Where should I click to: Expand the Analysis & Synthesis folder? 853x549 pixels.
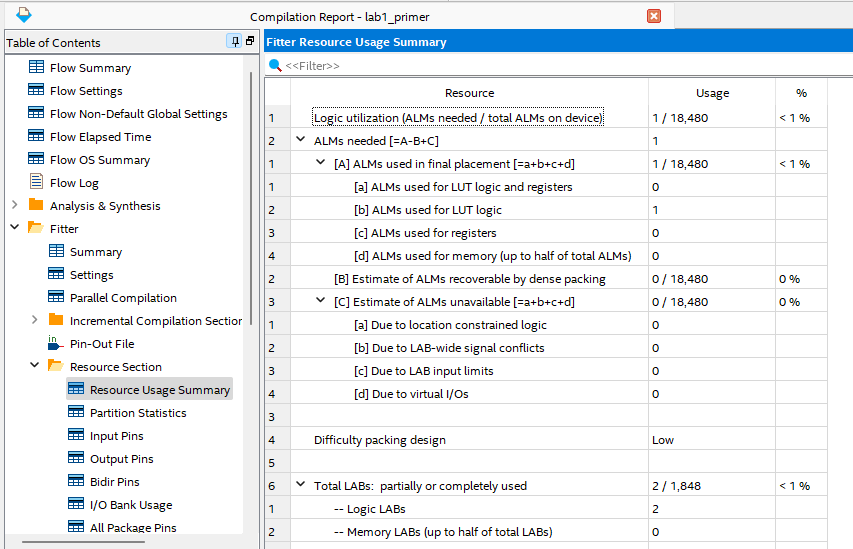[15, 205]
